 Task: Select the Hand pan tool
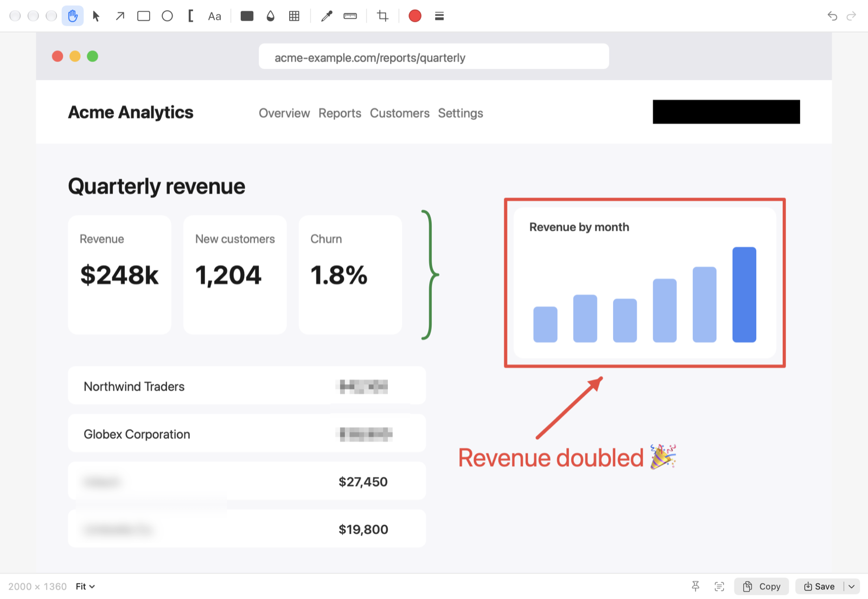tap(73, 16)
